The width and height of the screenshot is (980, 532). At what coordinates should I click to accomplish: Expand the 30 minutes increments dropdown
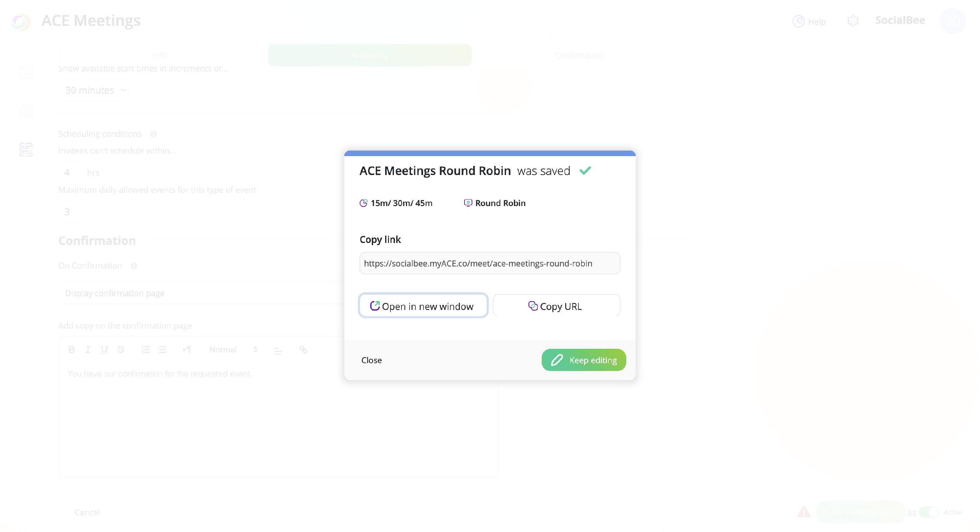click(x=93, y=90)
